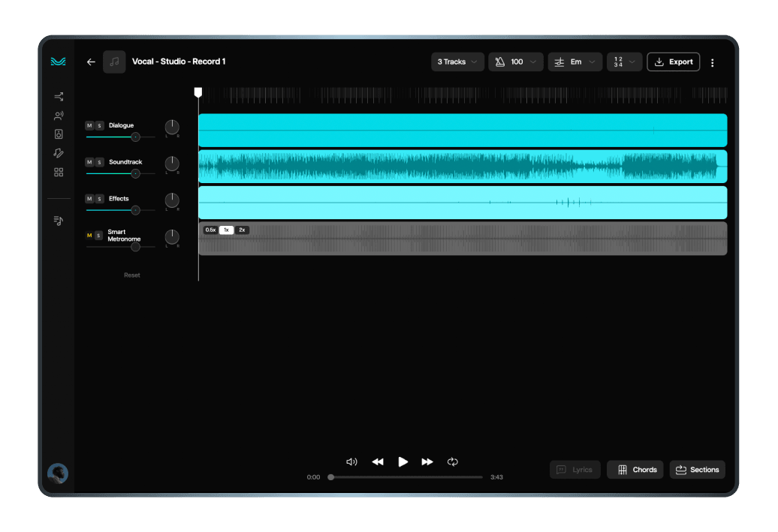
Task: Click the voice separation sidebar icon
Action: [x=59, y=116]
